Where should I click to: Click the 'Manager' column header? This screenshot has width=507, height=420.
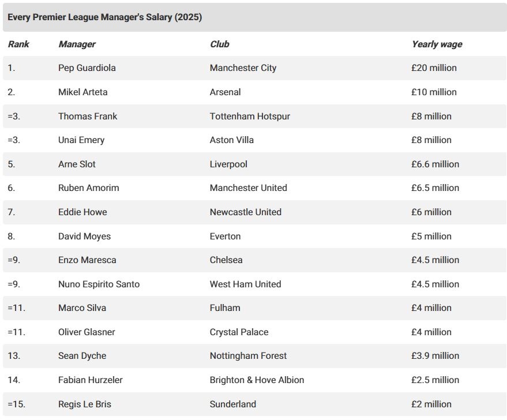pos(77,44)
